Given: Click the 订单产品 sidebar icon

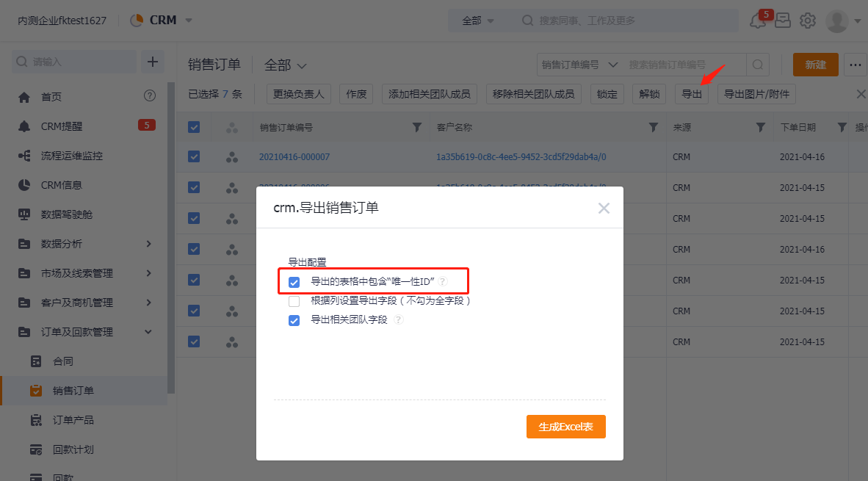Looking at the screenshot, I should [x=36, y=420].
